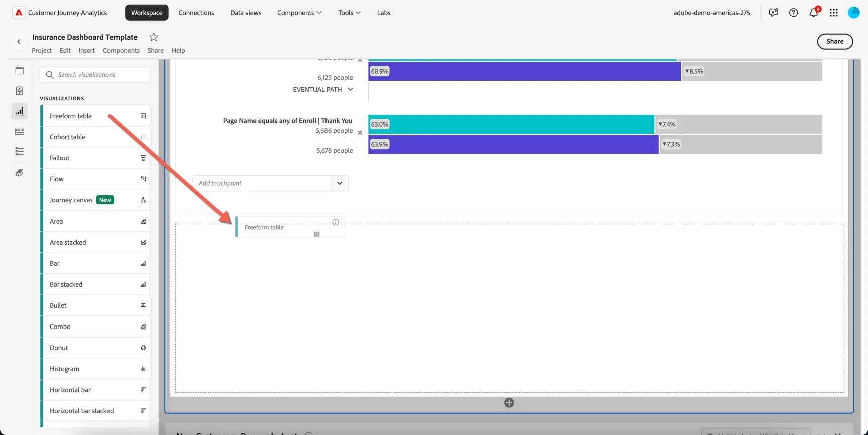
Task: Select Cohort table in the visualization list
Action: (95, 137)
